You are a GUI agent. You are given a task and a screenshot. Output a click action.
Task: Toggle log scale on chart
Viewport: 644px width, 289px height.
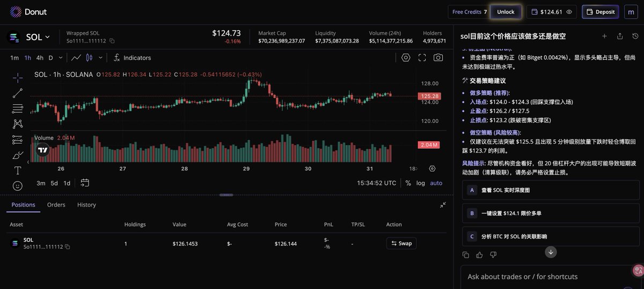tap(420, 183)
